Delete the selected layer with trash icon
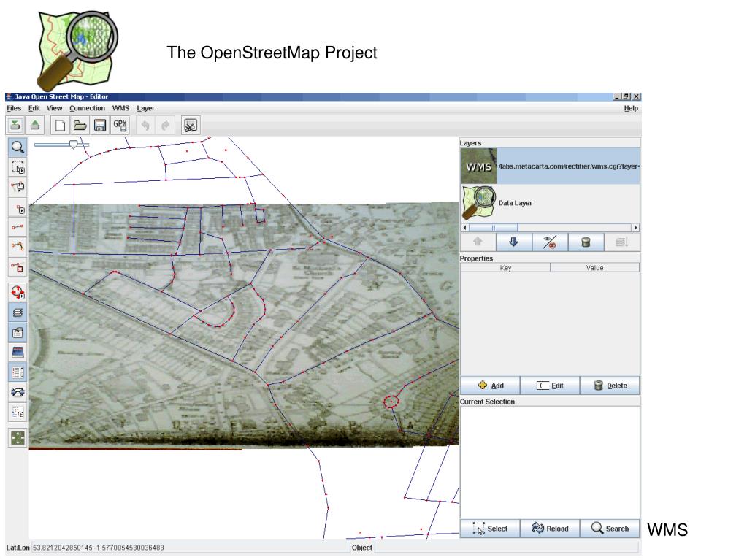The height and width of the screenshot is (560, 747). [x=586, y=242]
